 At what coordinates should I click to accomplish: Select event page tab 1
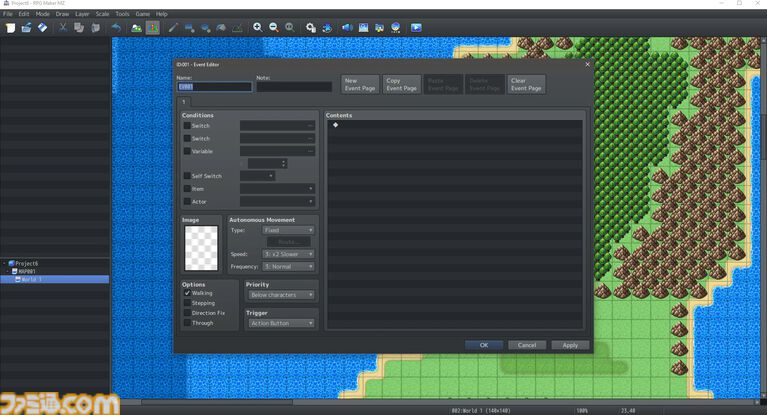[x=184, y=102]
